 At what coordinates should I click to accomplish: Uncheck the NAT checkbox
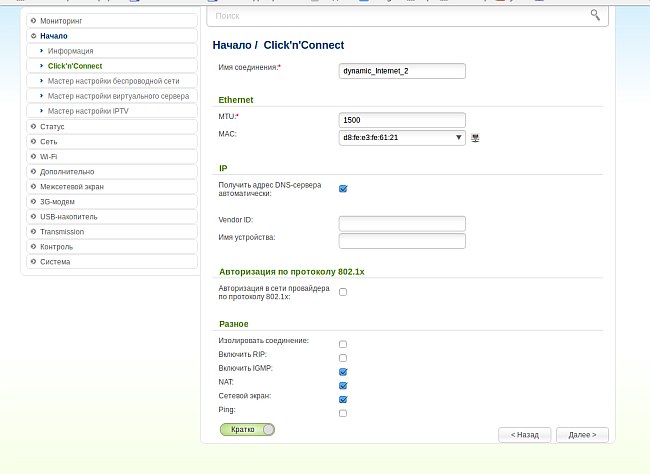point(343,385)
